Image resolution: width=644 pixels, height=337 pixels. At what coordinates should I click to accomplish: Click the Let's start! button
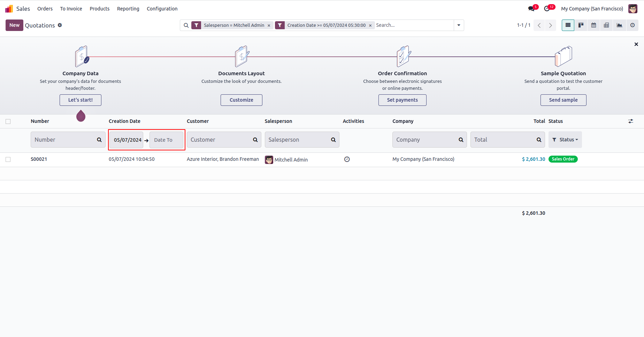pyautogui.click(x=80, y=100)
